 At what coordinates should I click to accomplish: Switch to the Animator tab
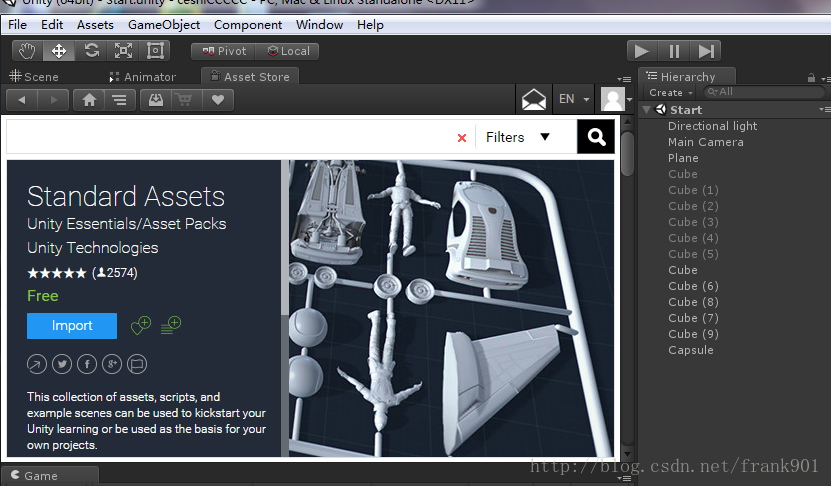pos(143,77)
